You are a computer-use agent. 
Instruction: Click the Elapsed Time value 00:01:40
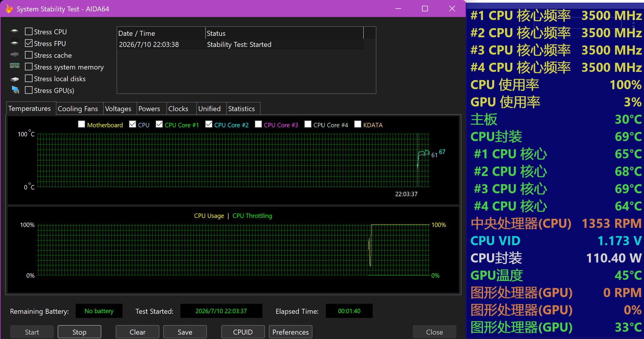pos(349,311)
